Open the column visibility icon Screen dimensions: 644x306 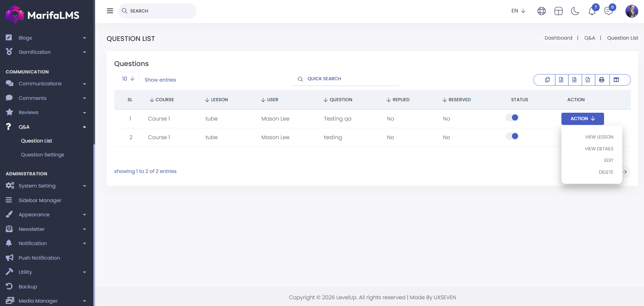click(x=616, y=80)
